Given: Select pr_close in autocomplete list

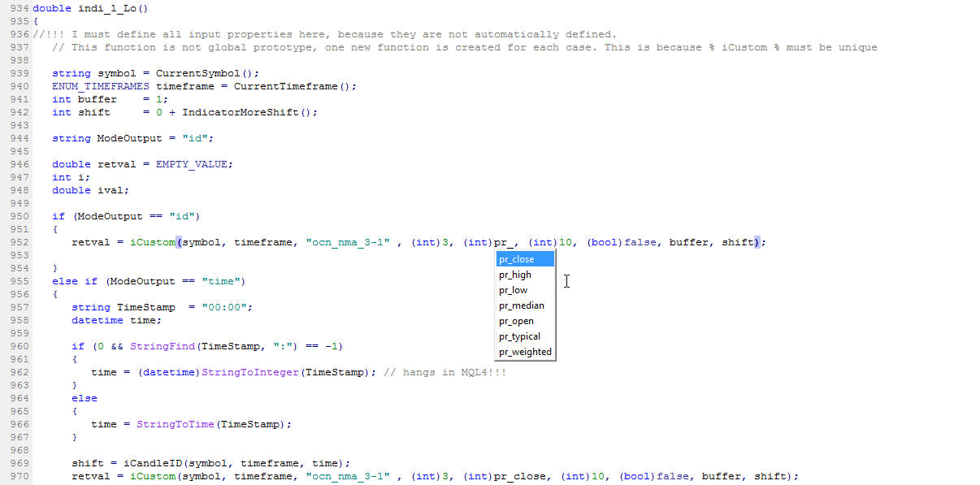Looking at the screenshot, I should [525, 259].
